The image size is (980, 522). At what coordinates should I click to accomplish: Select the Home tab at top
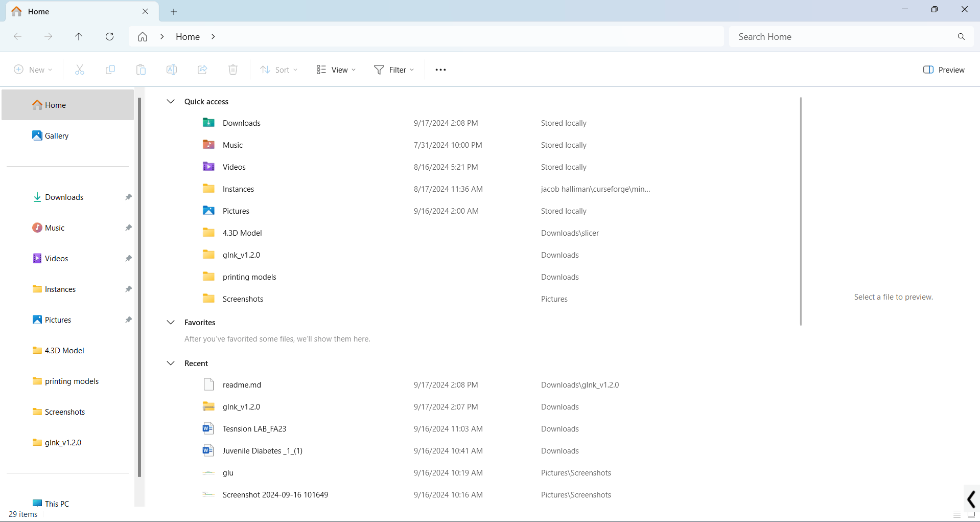[x=82, y=11]
